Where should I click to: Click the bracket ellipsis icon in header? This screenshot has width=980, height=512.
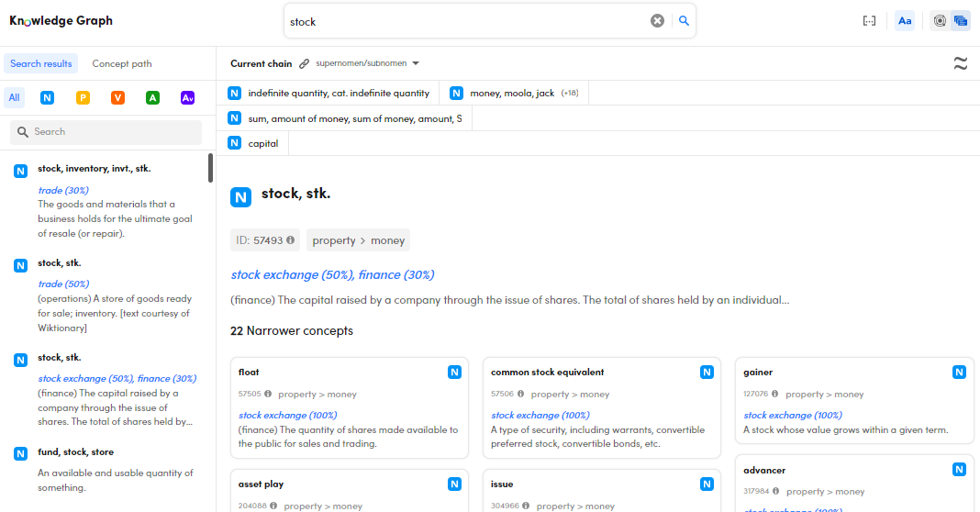pyautogui.click(x=869, y=21)
